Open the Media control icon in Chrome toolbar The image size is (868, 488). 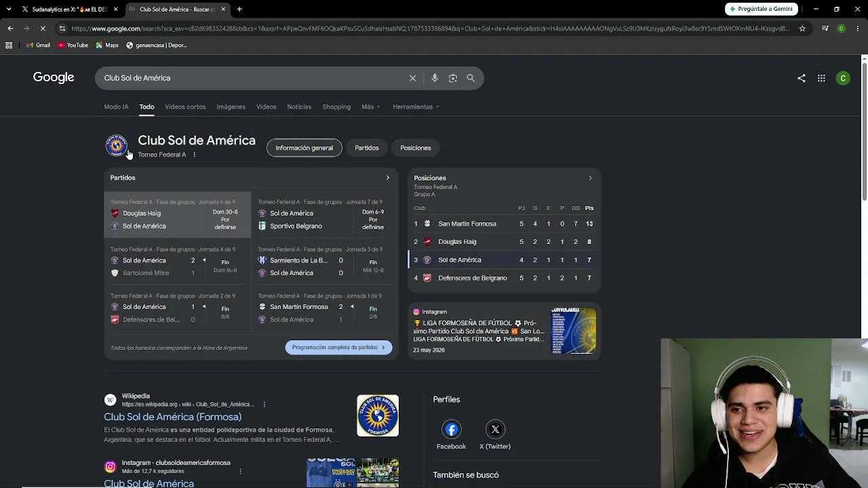[x=825, y=28]
